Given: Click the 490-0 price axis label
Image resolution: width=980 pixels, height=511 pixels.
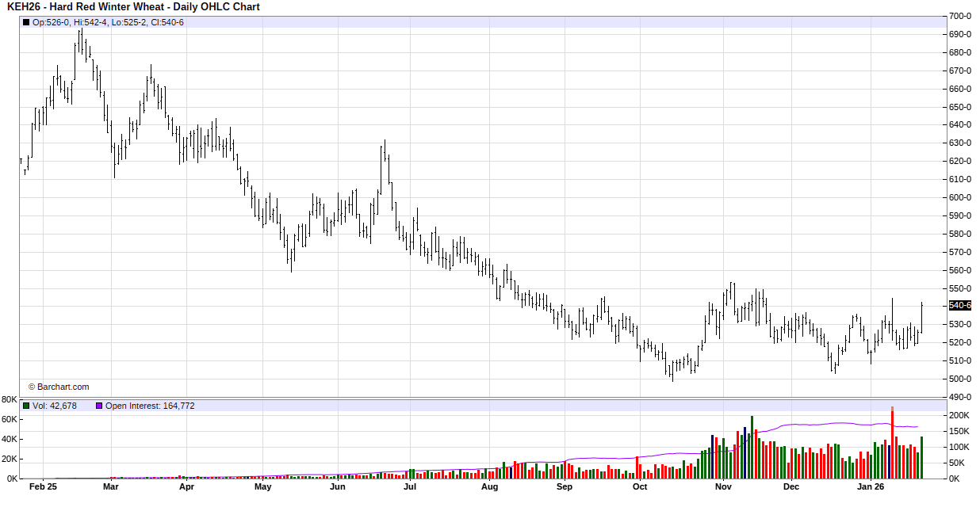Looking at the screenshot, I should point(960,397).
